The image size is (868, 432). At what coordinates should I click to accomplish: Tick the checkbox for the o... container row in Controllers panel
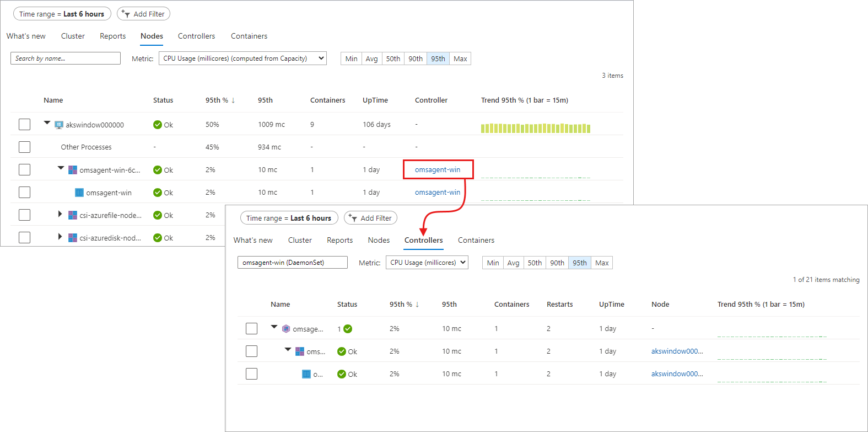pos(251,374)
